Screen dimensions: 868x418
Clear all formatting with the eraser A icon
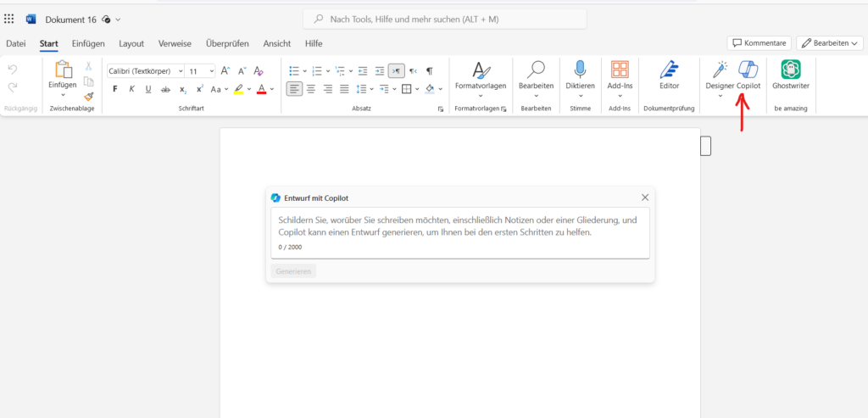coord(259,71)
